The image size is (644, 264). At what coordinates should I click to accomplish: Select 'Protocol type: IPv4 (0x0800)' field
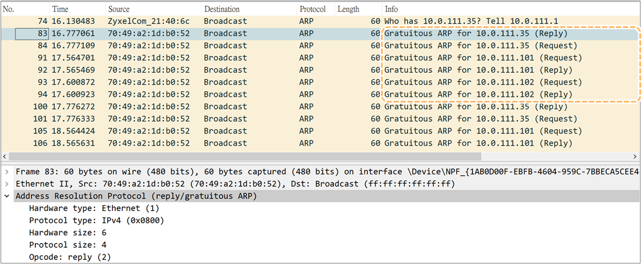(97, 221)
